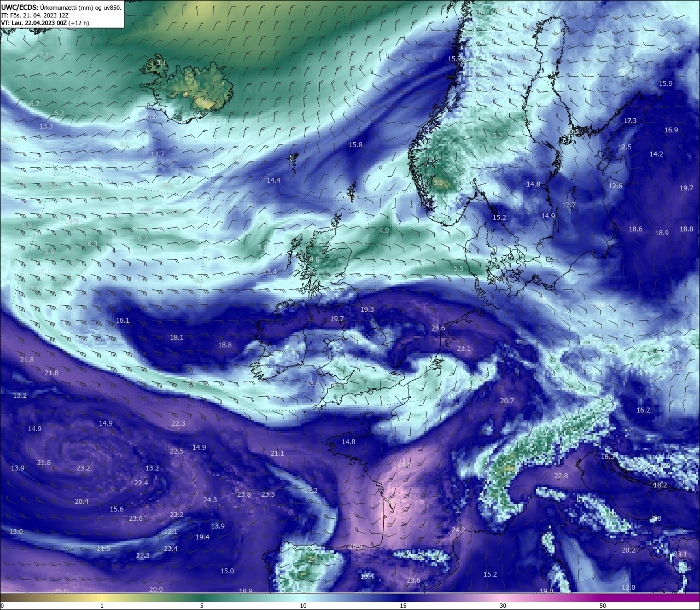700x610 pixels.
Task: Click the value 20.9 near the bottom edge
Action: tap(156, 590)
